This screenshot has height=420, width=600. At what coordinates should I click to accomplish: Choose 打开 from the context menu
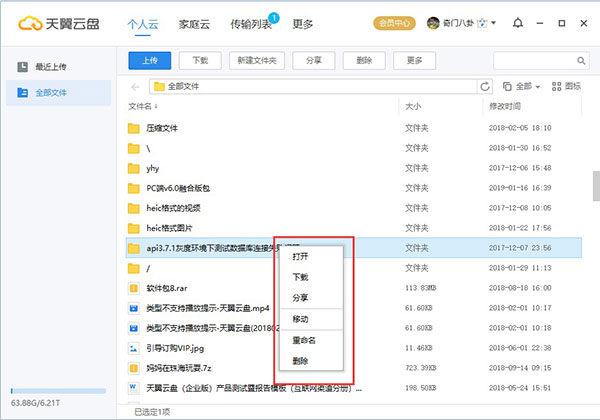point(301,256)
